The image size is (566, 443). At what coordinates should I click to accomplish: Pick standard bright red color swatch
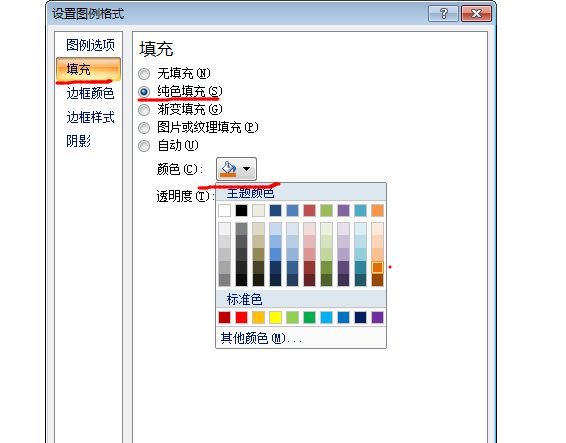click(241, 318)
